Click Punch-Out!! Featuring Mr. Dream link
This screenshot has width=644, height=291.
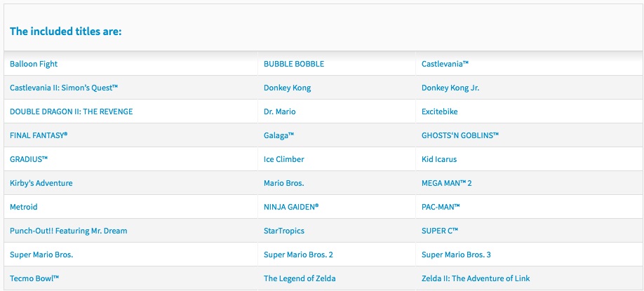(x=69, y=231)
